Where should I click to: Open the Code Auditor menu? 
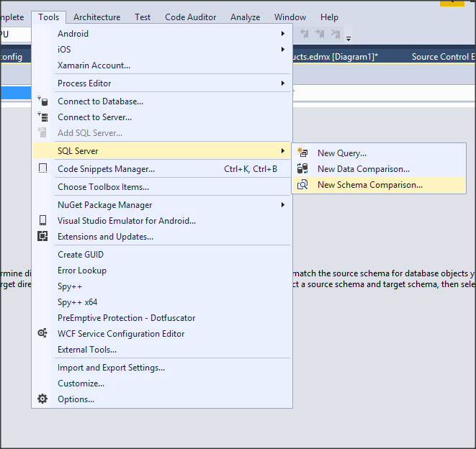[190, 17]
